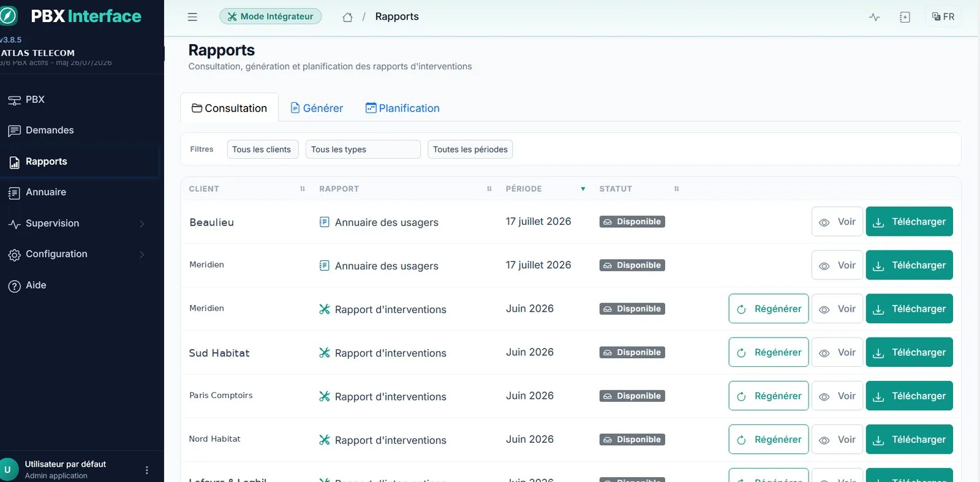The width and height of the screenshot is (980, 482).
Task: Click the document-plus icon in header
Action: 905,17
